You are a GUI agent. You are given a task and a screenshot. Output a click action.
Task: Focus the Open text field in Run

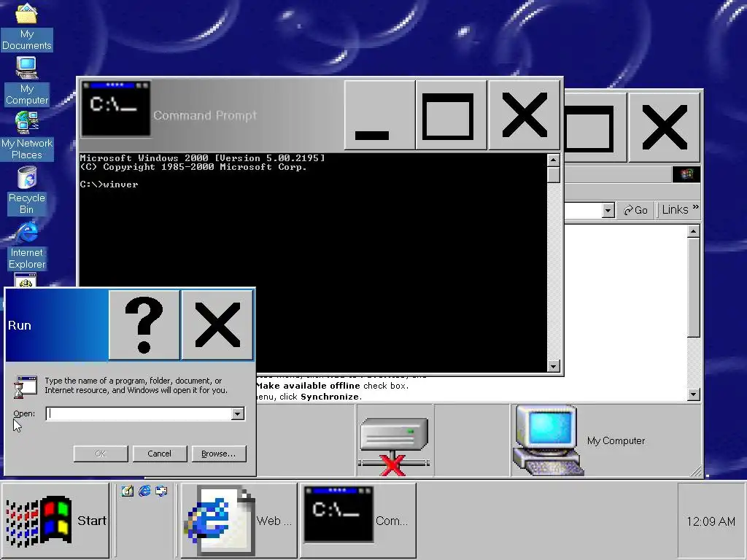[139, 413]
